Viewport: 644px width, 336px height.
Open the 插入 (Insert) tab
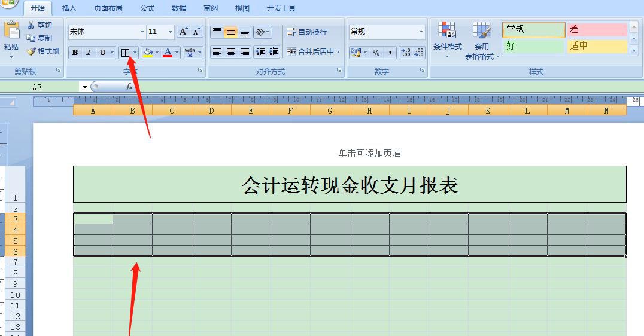[69, 8]
